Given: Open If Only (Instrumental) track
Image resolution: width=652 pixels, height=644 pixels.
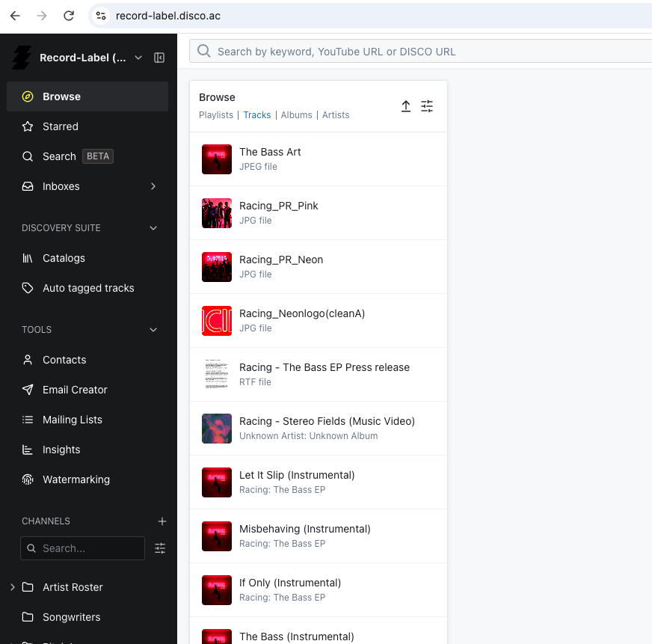Looking at the screenshot, I should tap(290, 583).
